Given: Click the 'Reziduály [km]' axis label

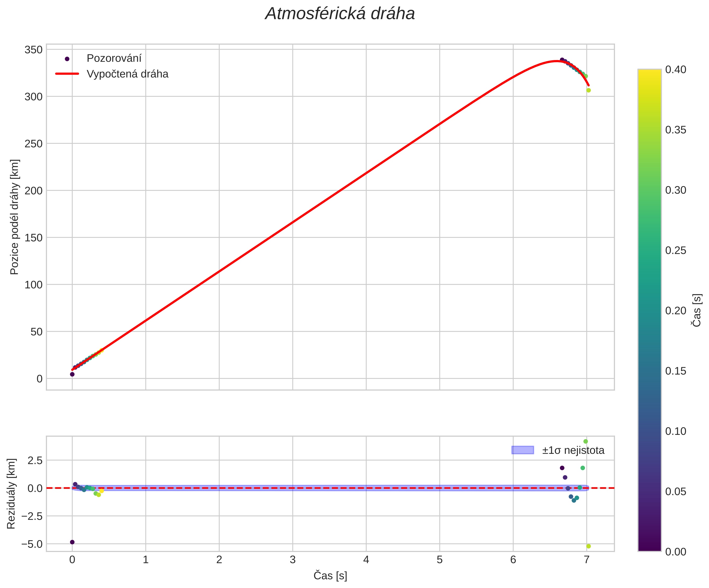Looking at the screenshot, I should [x=11, y=494].
